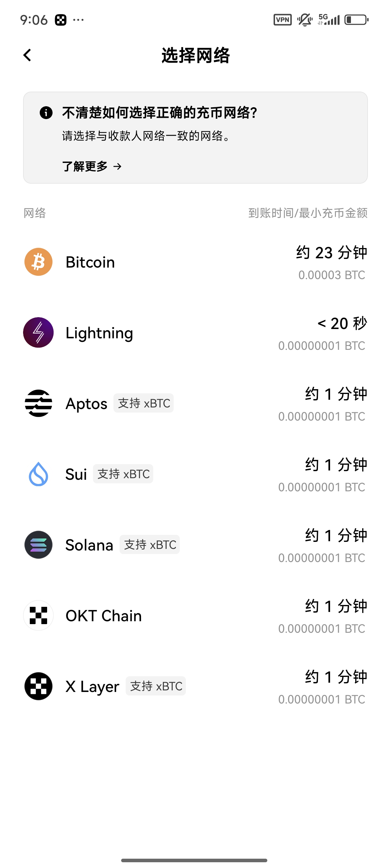Open the 了解更多 link
The image size is (391, 868).
85,166
